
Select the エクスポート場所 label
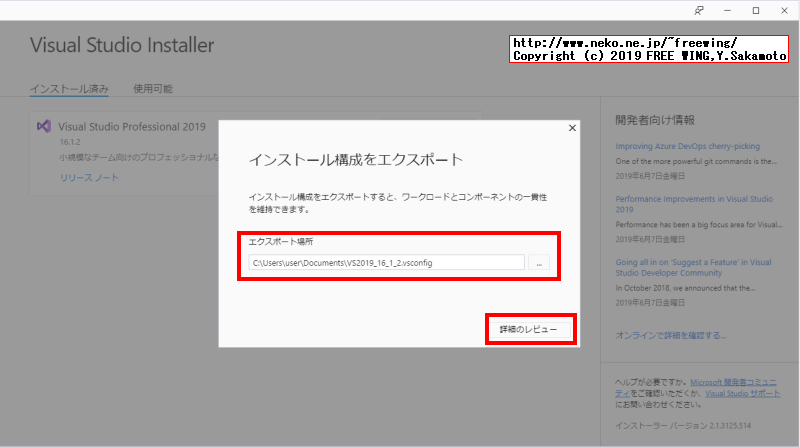click(x=281, y=241)
